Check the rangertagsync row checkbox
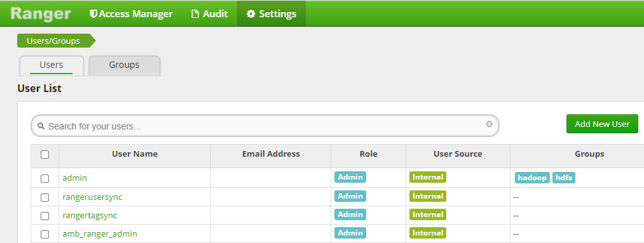This screenshot has height=243, width=644. [x=45, y=216]
